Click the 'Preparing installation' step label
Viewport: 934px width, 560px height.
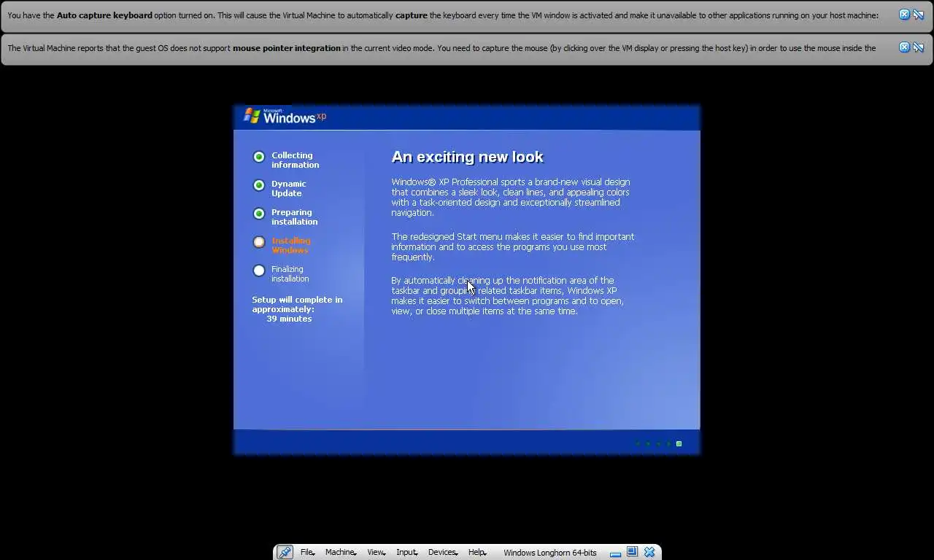click(294, 217)
